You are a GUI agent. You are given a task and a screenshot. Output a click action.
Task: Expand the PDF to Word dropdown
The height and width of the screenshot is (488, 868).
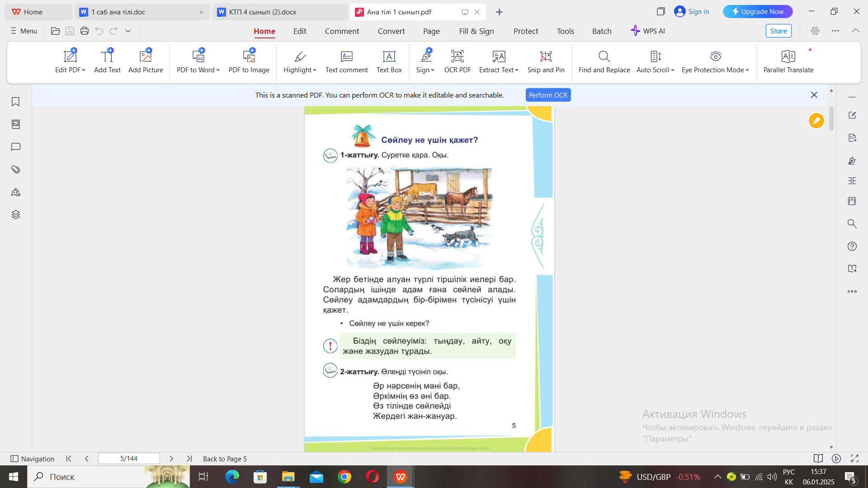click(x=218, y=70)
